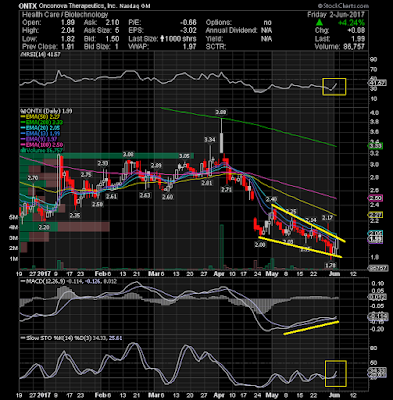Image resolution: width=393 pixels, height=400 pixels.
Task: Click the ONTX ticker symbol in header
Action: 27,6
